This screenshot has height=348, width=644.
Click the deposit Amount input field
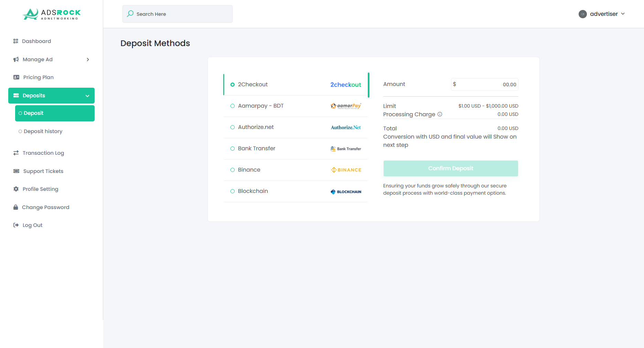(484, 84)
